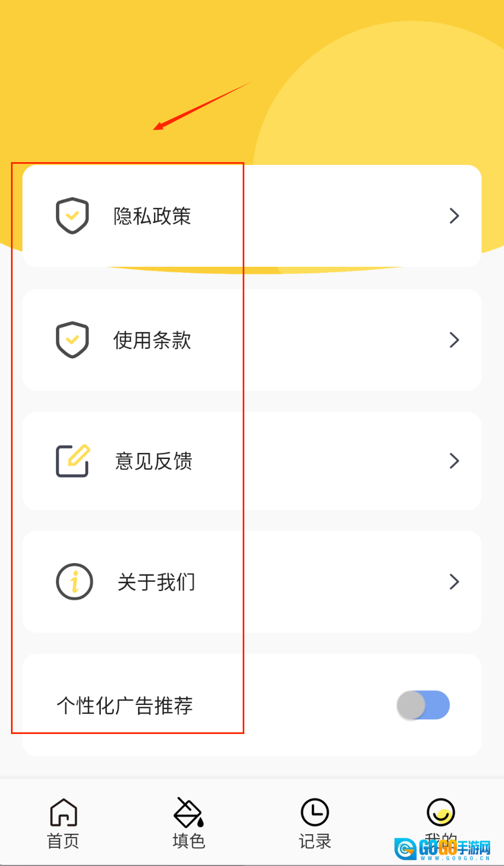The width and height of the screenshot is (504, 866).
Task: Open the 隐私政策 text link
Action: (x=152, y=216)
